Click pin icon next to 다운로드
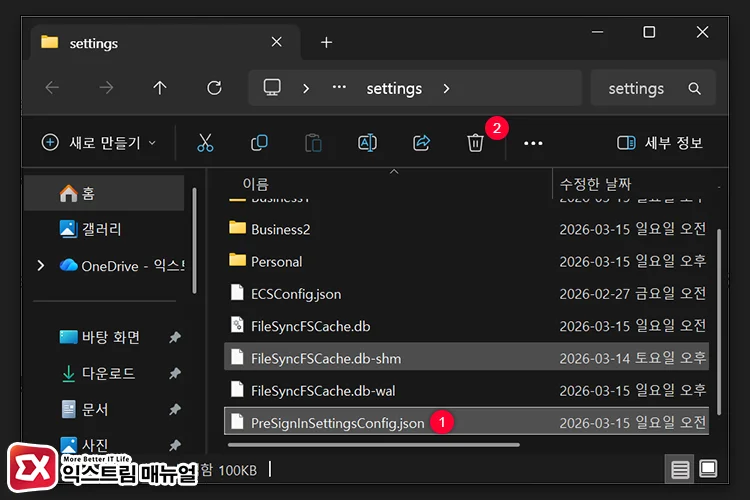 pyautogui.click(x=175, y=373)
